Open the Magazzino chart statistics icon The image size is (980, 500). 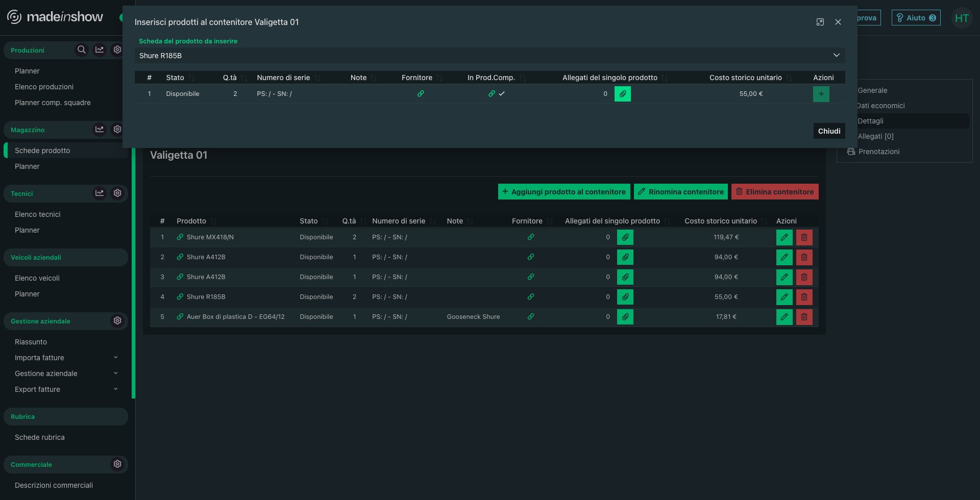click(x=100, y=130)
